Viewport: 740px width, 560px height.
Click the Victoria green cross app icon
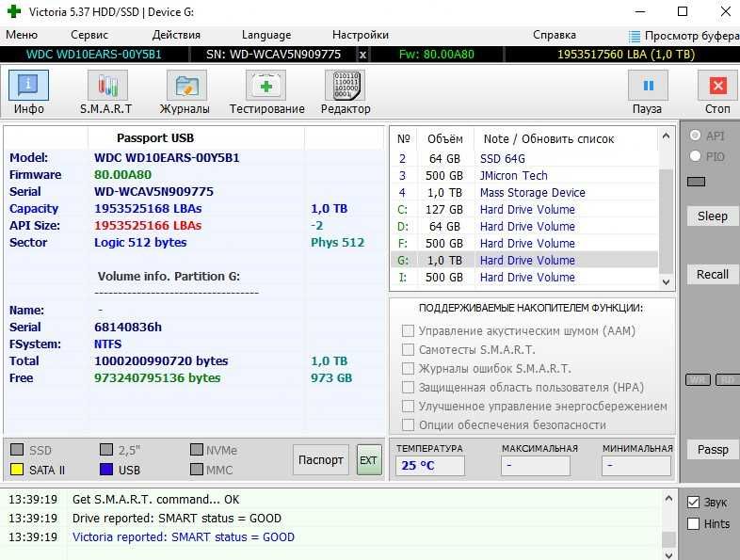pos(14,11)
